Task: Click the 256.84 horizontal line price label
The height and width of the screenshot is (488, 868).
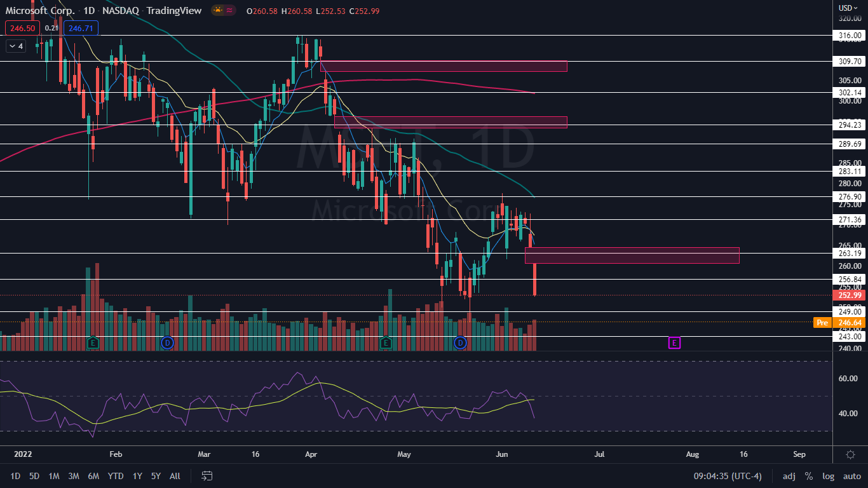Action: tap(850, 279)
